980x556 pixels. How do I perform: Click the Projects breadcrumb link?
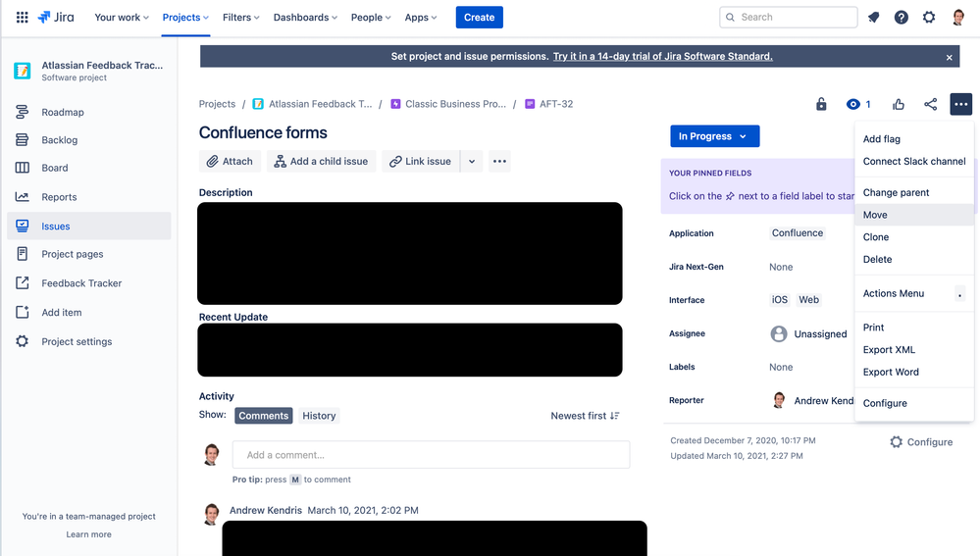[x=217, y=104]
